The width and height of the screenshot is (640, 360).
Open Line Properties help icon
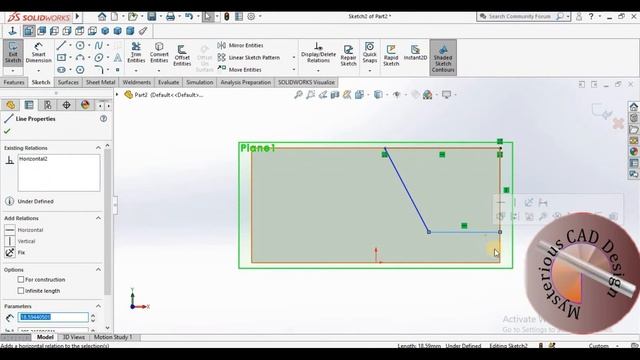[x=104, y=118]
